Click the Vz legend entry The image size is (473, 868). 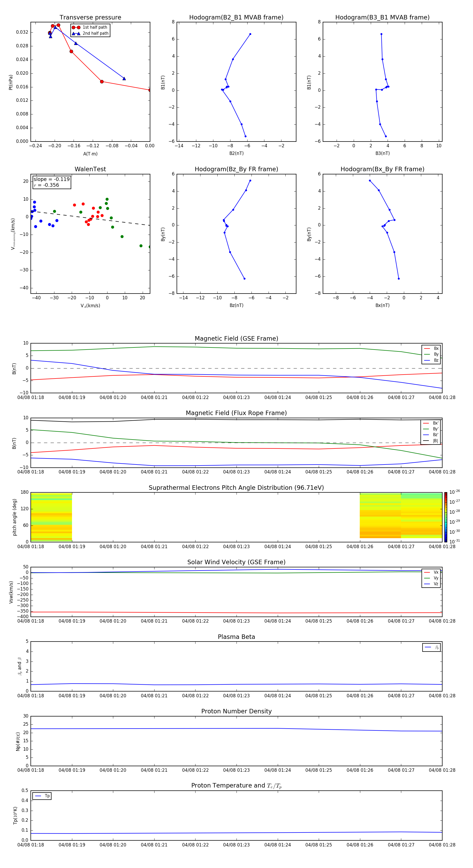point(431,584)
